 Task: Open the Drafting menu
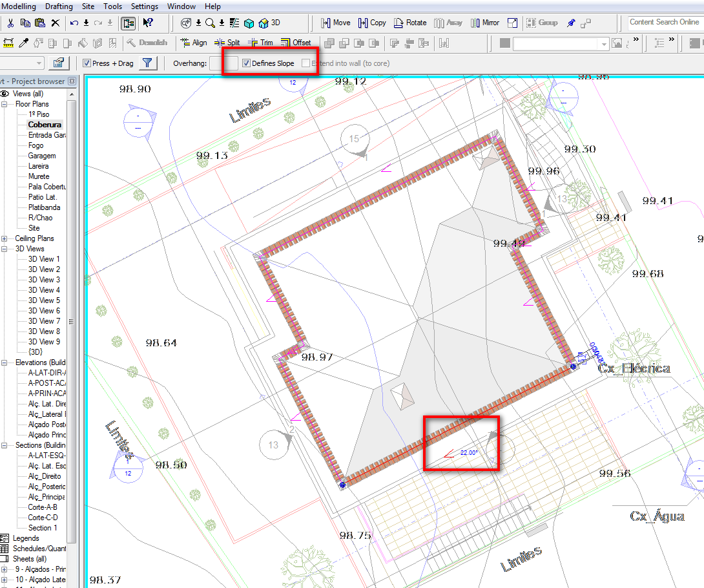(x=59, y=6)
